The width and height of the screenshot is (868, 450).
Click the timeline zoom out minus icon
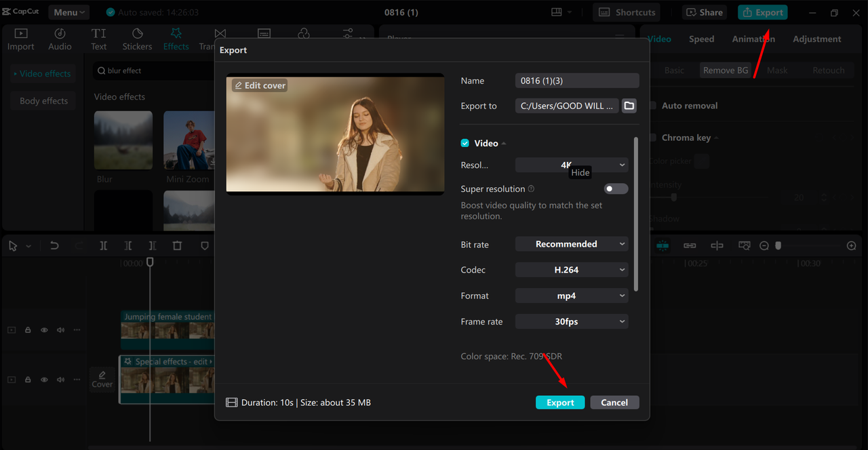(x=764, y=246)
